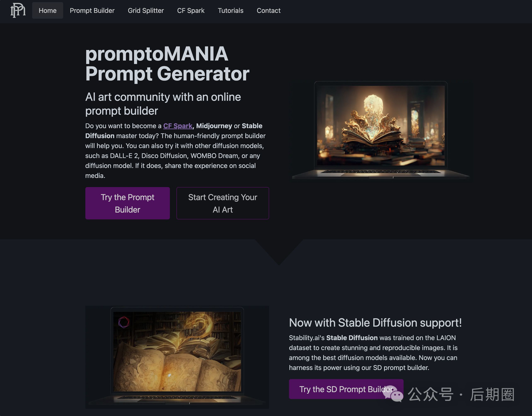The width and height of the screenshot is (532, 416).
Task: Go to Grid Splitter page
Action: coord(146,11)
